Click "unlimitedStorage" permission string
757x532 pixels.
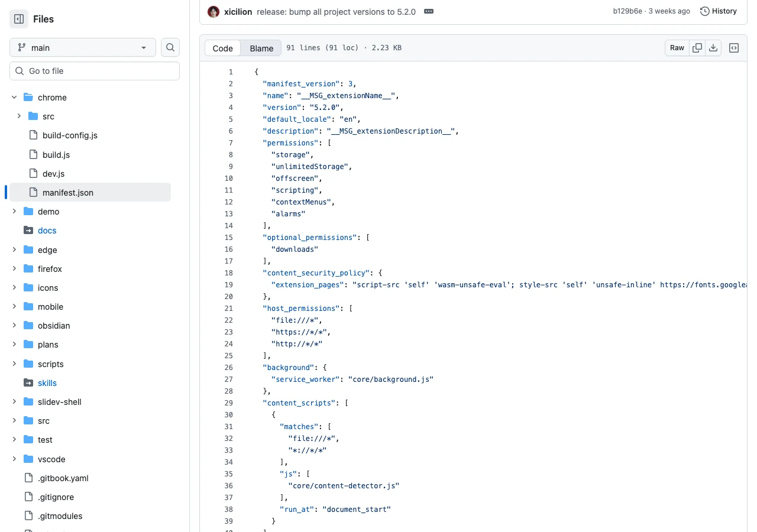pos(309,167)
